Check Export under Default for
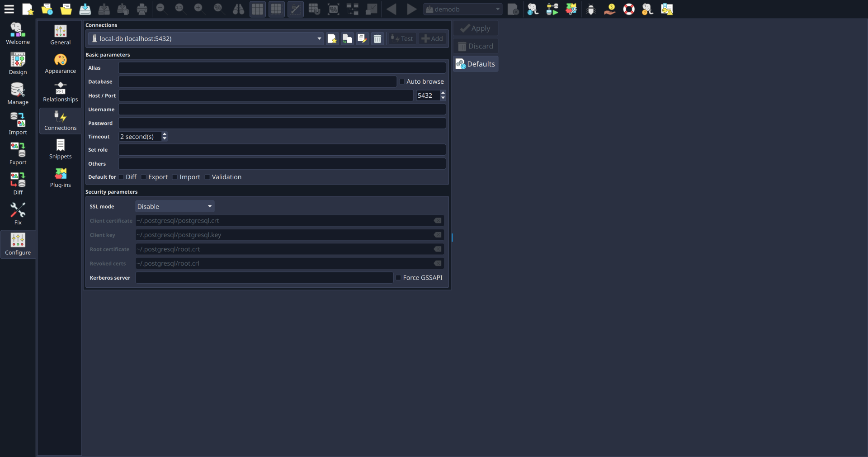This screenshot has height=457, width=868. tap(143, 177)
